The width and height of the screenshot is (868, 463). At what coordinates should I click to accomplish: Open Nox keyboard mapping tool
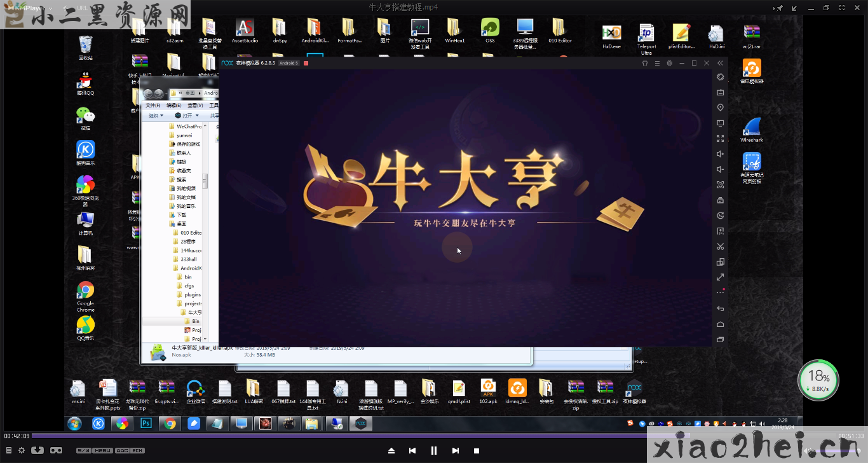click(x=720, y=92)
